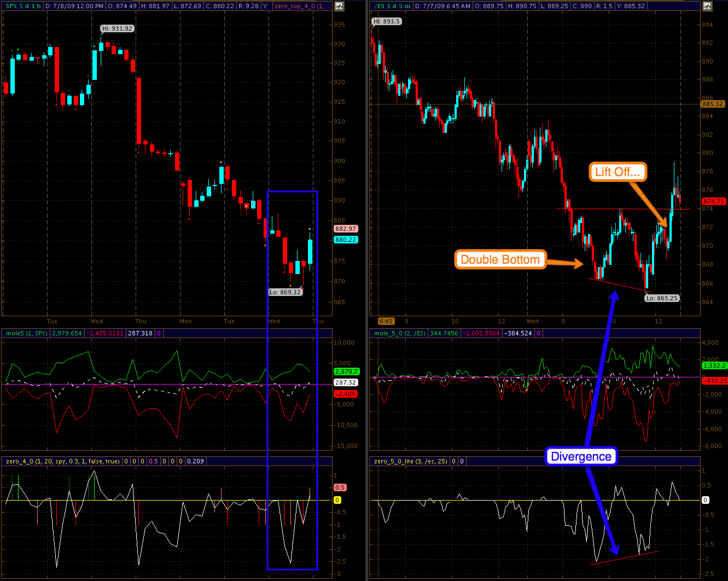Click the Divergence annotation label
The image size is (728, 581).
(581, 457)
